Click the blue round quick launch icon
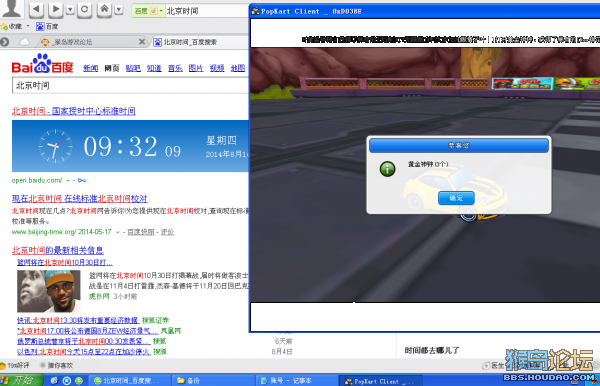600x386 pixels. tap(67, 381)
